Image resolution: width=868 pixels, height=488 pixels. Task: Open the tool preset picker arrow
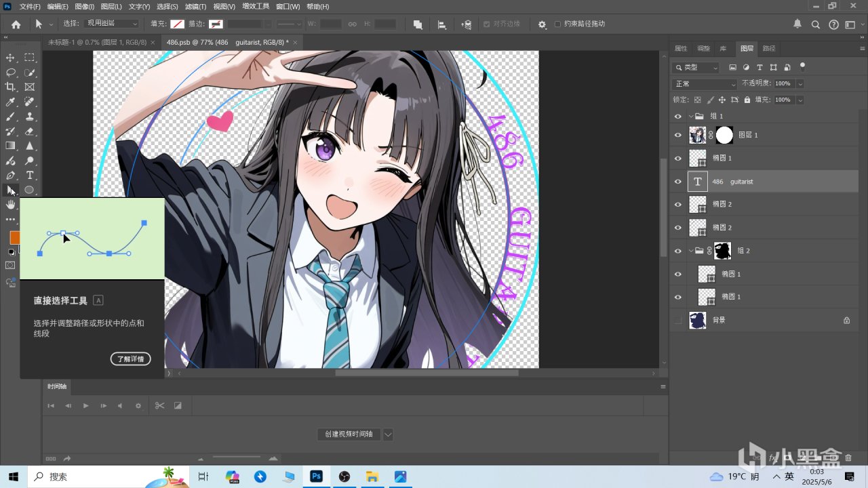tap(52, 24)
